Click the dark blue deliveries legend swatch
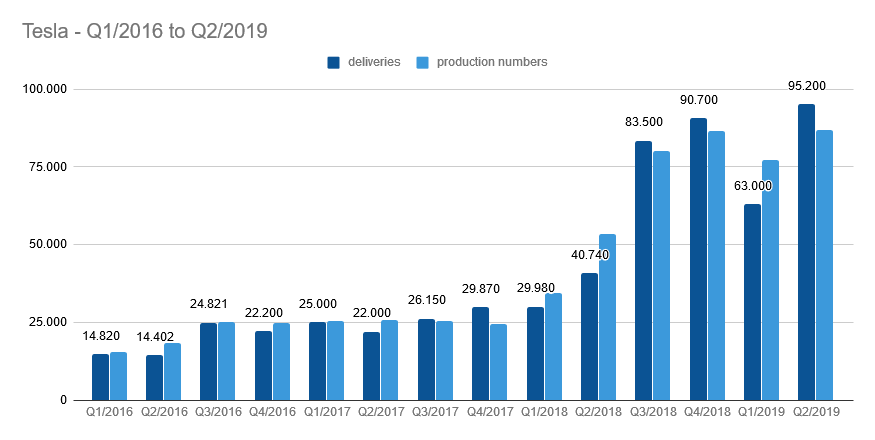 (334, 62)
